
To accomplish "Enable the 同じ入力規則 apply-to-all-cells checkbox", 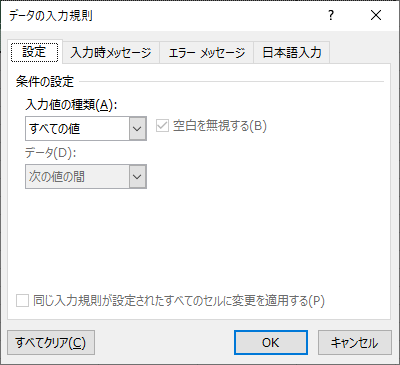I will pyautogui.click(x=22, y=301).
